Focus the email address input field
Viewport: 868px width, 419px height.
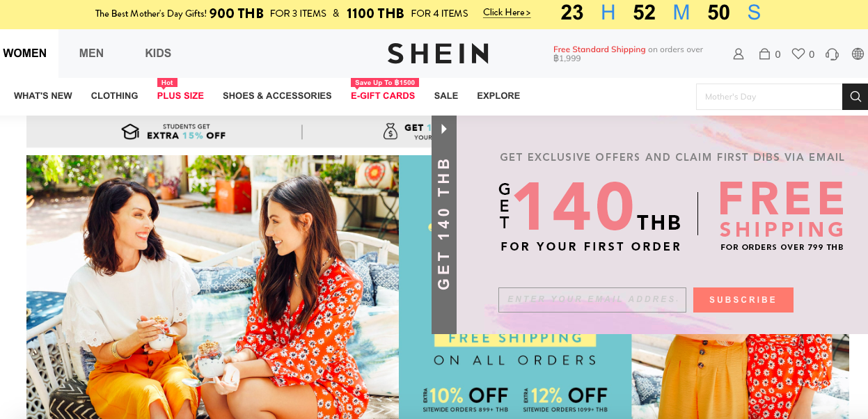click(x=592, y=300)
